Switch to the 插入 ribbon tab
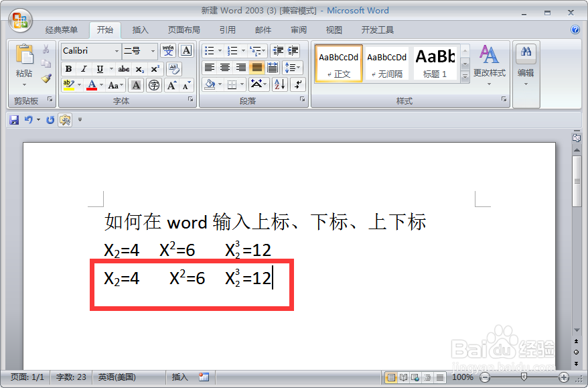 [x=139, y=29]
